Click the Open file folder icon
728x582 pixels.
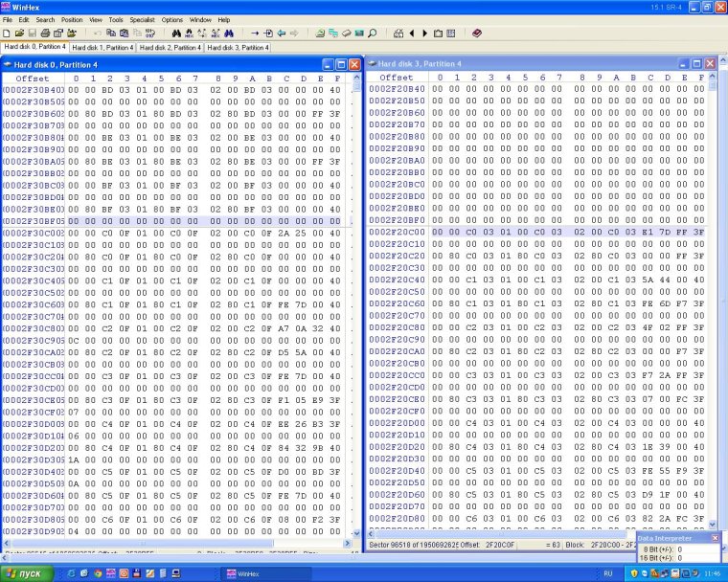(x=19, y=34)
